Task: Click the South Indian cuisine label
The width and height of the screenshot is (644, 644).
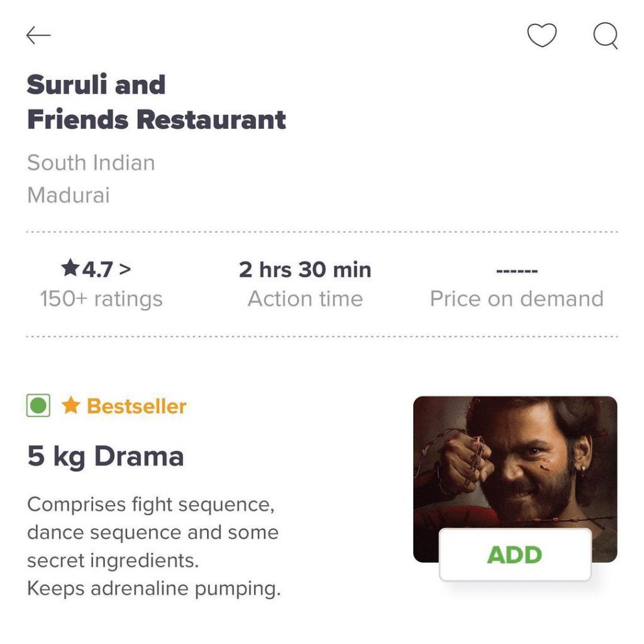Action: coord(91,163)
